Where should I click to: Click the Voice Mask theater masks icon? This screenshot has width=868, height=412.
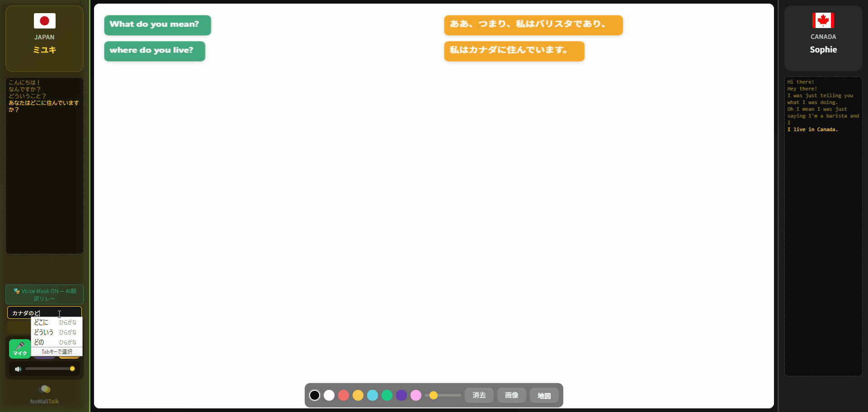(17, 291)
